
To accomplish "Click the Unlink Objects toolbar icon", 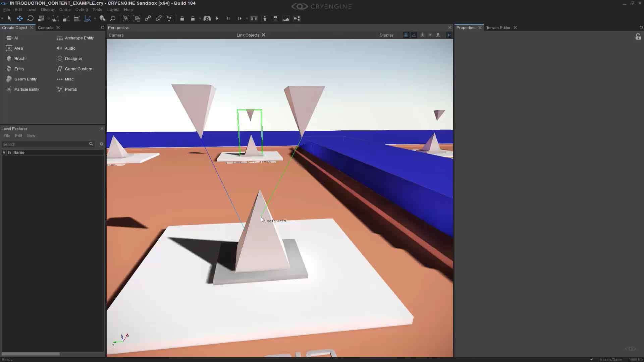I will 159,18.
